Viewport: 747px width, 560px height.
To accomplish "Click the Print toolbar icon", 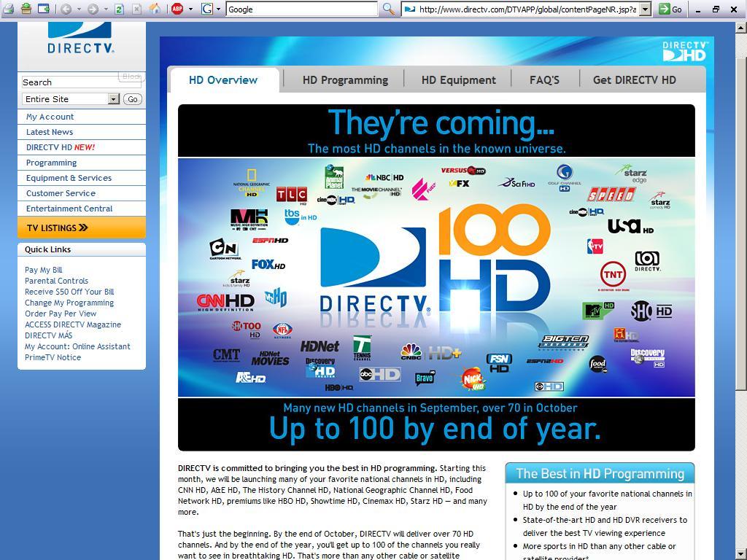I will click(x=9, y=9).
